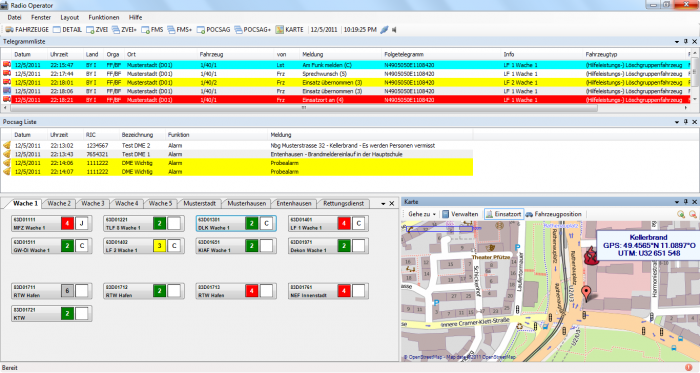This screenshot has width=700, height=373.
Task: Open the Gehe zu dropdown
Action: (x=421, y=214)
